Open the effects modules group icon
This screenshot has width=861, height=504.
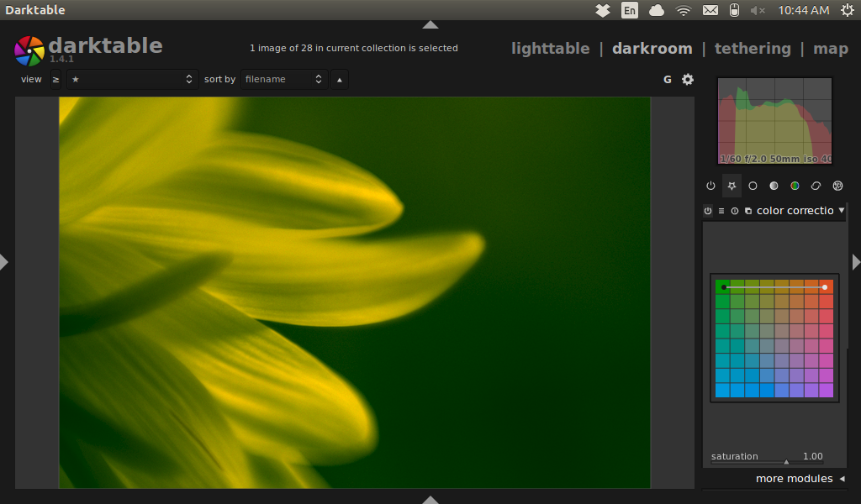coord(837,186)
